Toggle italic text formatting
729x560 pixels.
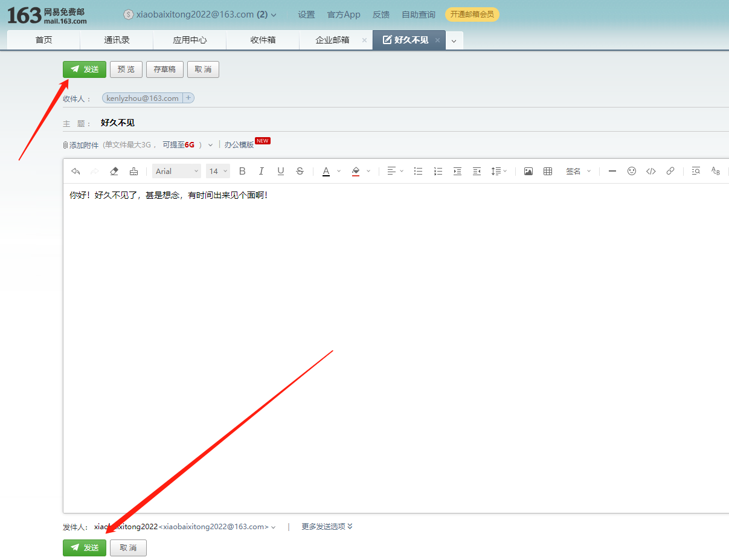(261, 172)
